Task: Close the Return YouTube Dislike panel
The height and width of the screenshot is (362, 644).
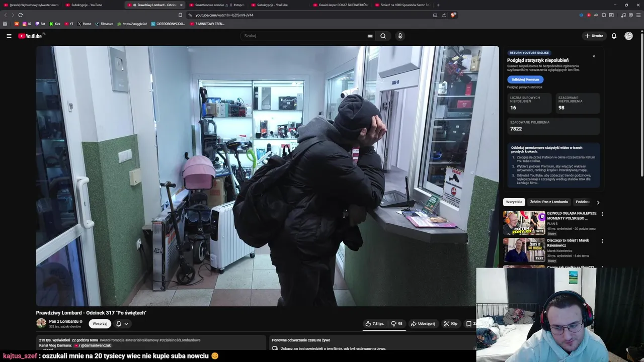Action: [594, 56]
